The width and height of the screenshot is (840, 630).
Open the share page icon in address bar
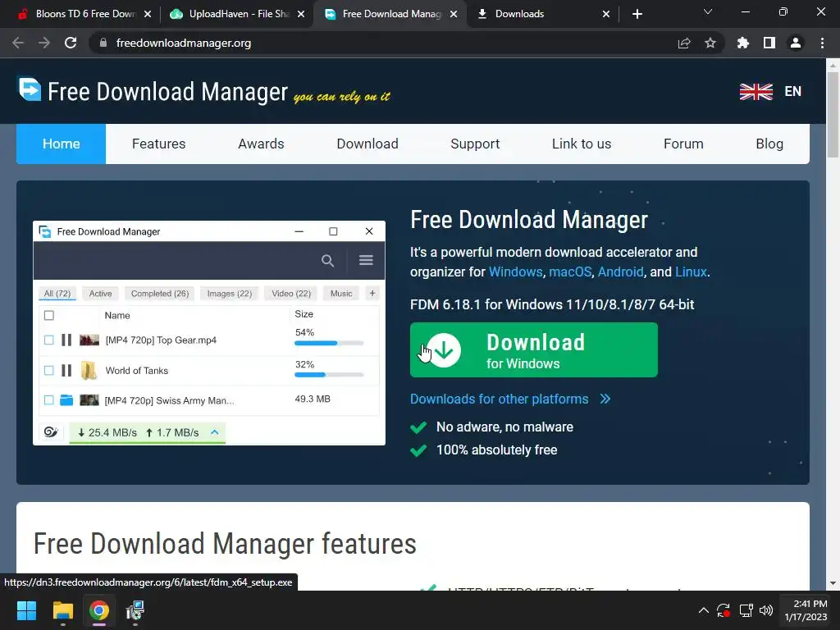684,43
